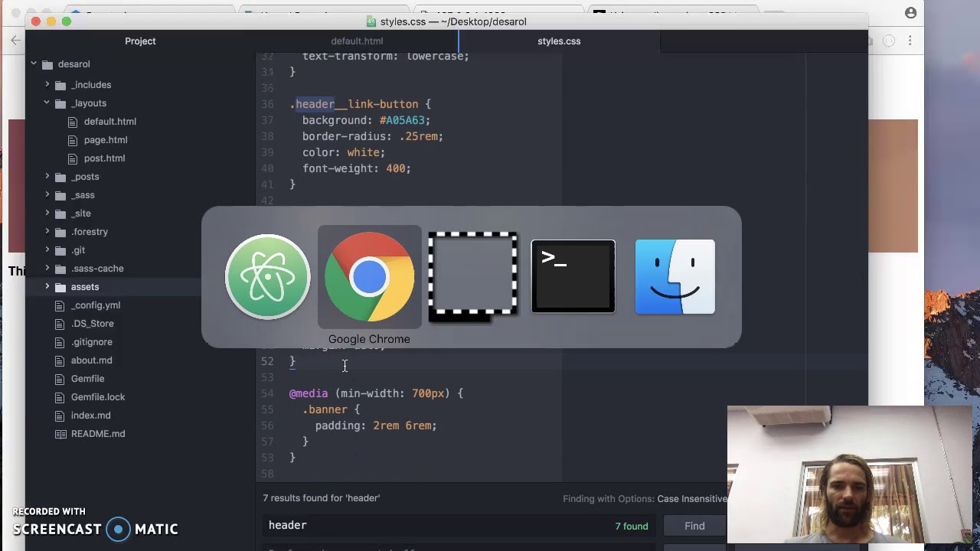Click the desarol folder icon
Viewport: 980px width, 551px height.
pyautogui.click(x=47, y=64)
